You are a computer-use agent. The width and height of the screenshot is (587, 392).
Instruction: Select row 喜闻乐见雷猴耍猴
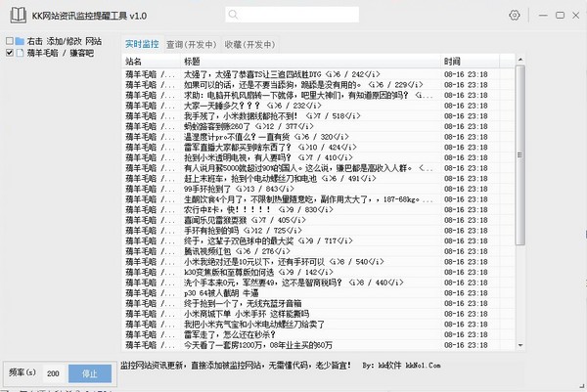point(318,220)
